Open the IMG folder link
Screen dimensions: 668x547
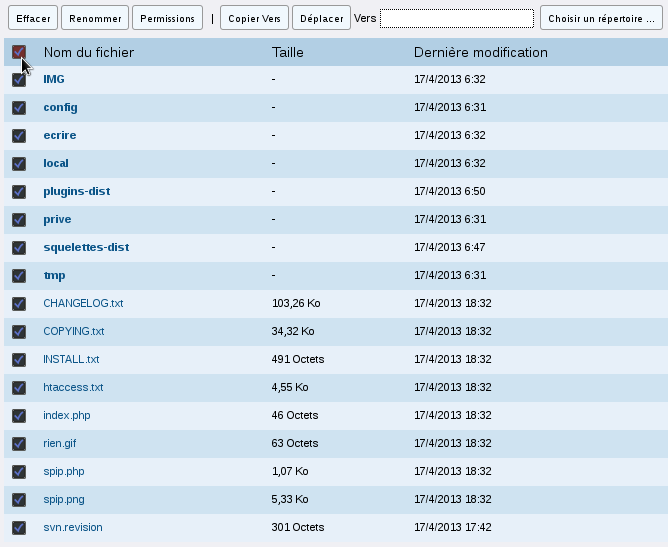54,79
